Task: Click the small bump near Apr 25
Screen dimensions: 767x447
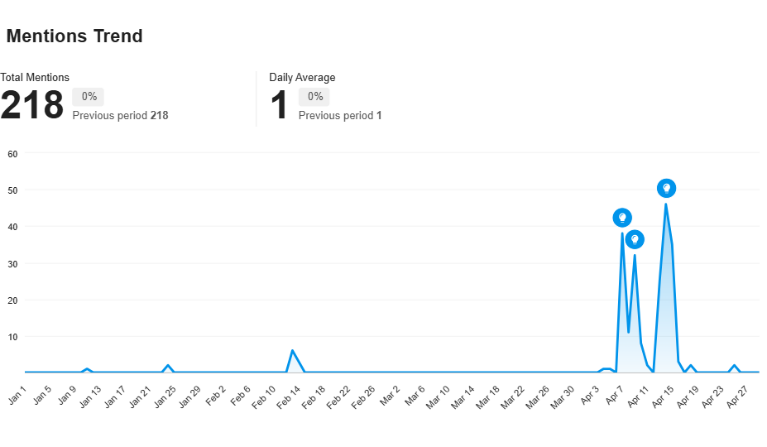Action: [x=734, y=366]
